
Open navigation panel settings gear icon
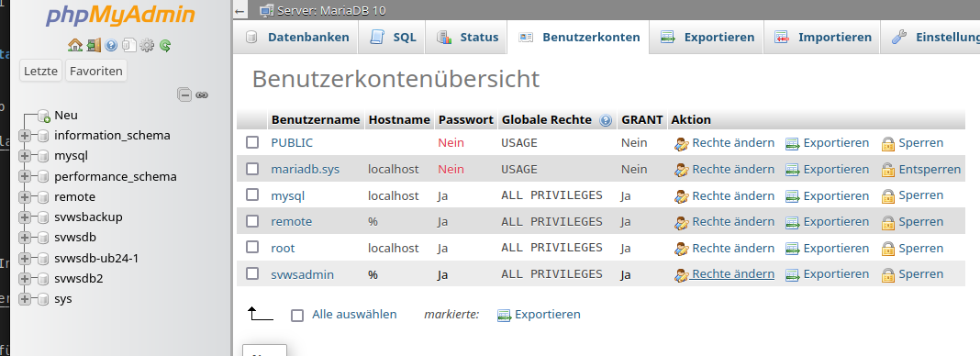(x=147, y=45)
